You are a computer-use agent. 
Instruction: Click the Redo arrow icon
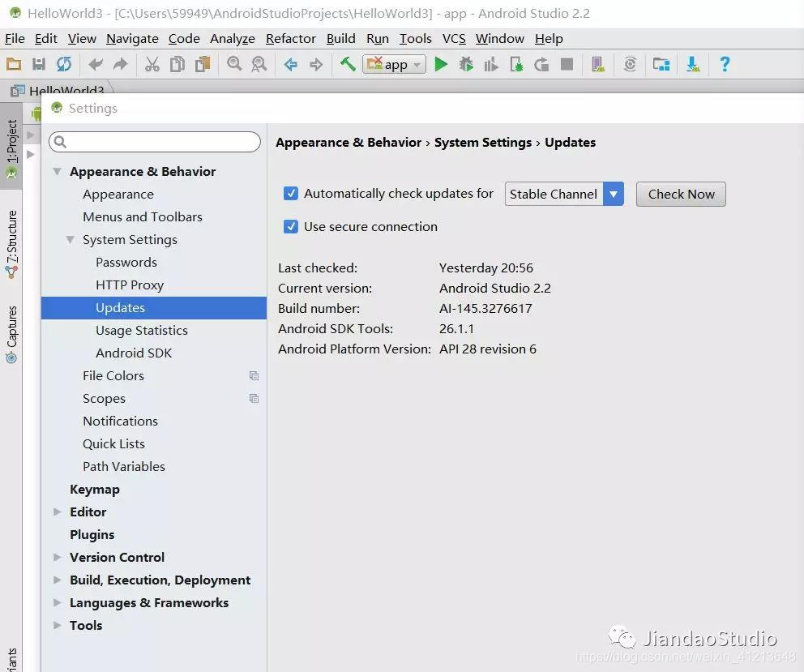click(x=121, y=65)
